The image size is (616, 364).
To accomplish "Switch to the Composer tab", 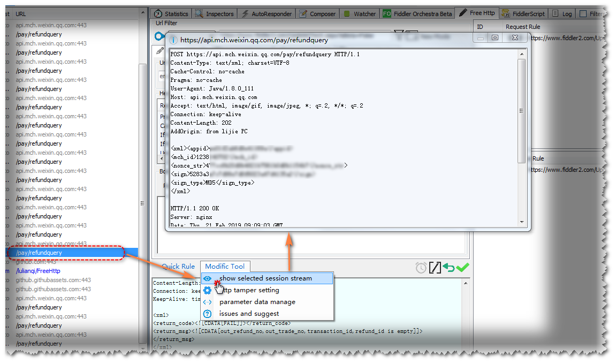I will coord(317,14).
